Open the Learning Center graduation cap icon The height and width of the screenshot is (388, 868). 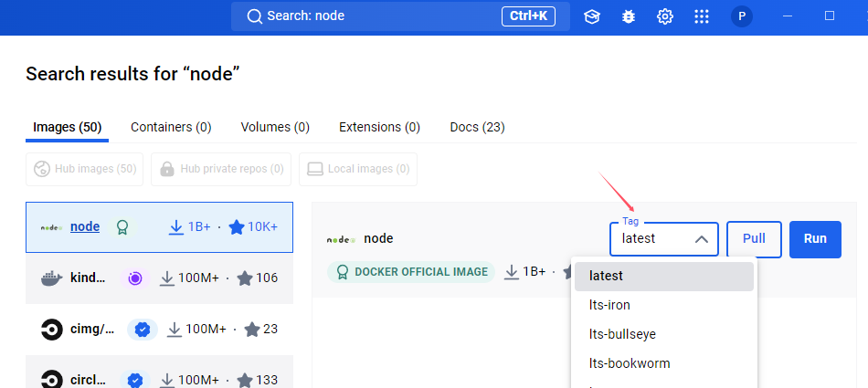click(592, 16)
